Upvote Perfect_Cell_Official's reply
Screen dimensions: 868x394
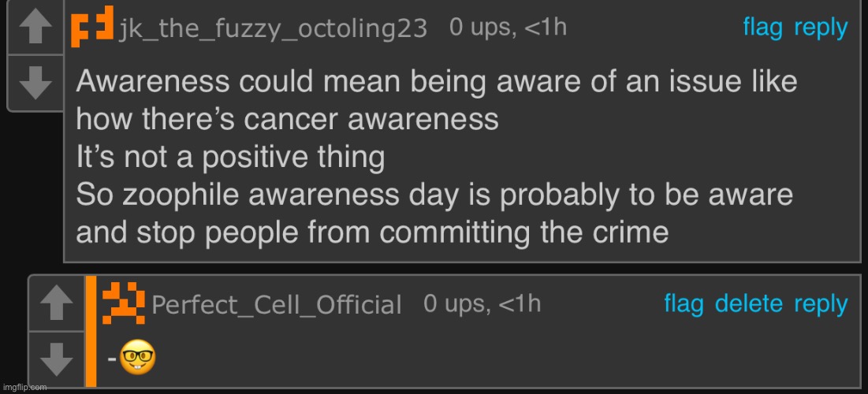(x=55, y=304)
